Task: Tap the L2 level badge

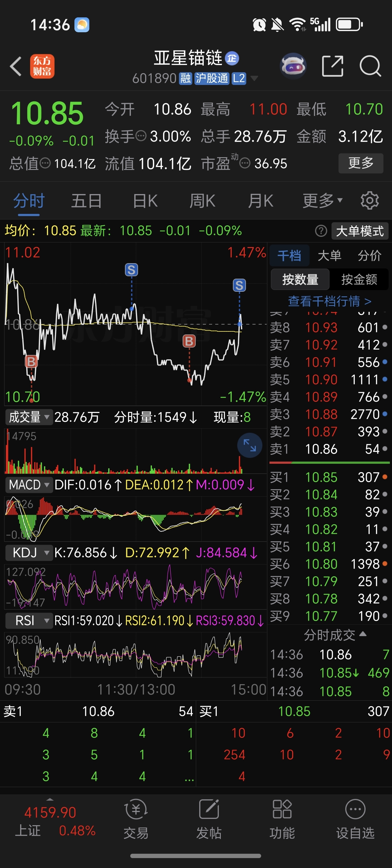Action: pos(238,78)
